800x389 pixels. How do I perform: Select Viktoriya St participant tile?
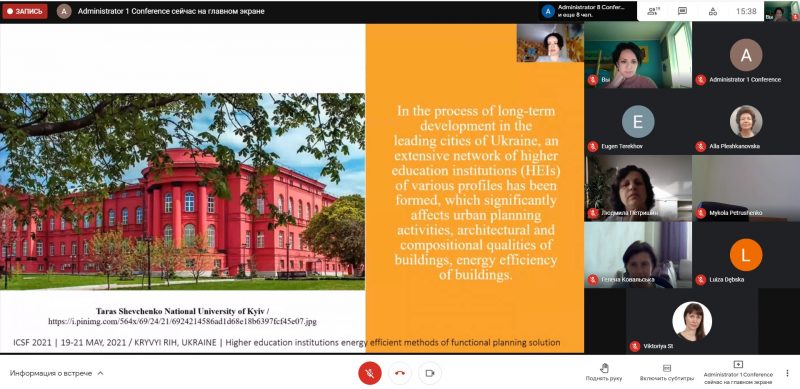(692, 321)
